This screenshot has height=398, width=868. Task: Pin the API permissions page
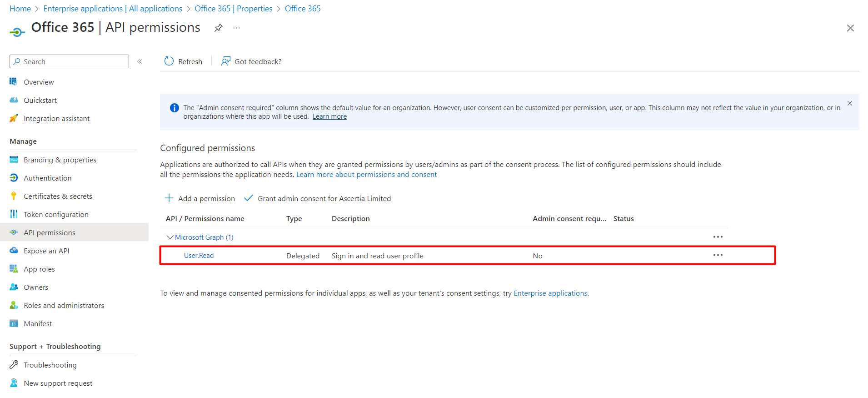[219, 28]
